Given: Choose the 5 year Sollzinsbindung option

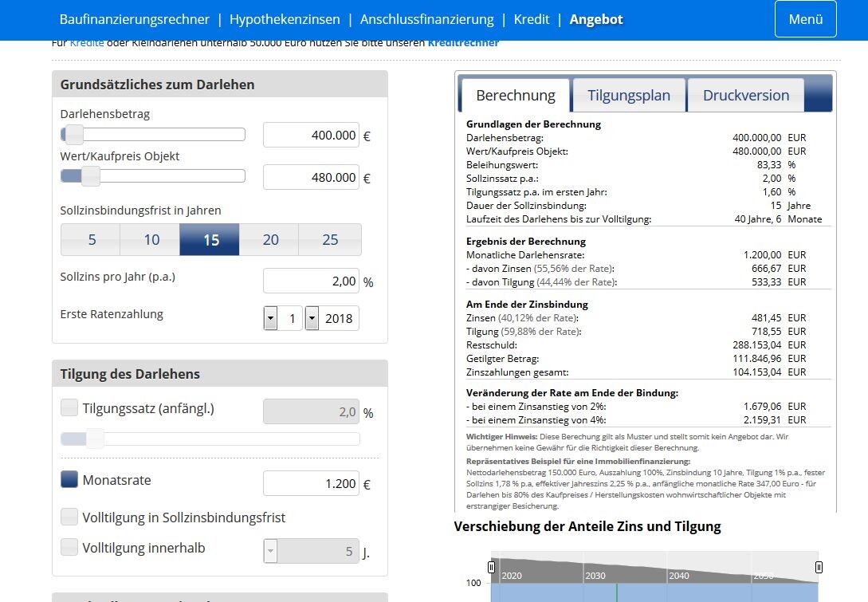Looking at the screenshot, I should pyautogui.click(x=92, y=240).
